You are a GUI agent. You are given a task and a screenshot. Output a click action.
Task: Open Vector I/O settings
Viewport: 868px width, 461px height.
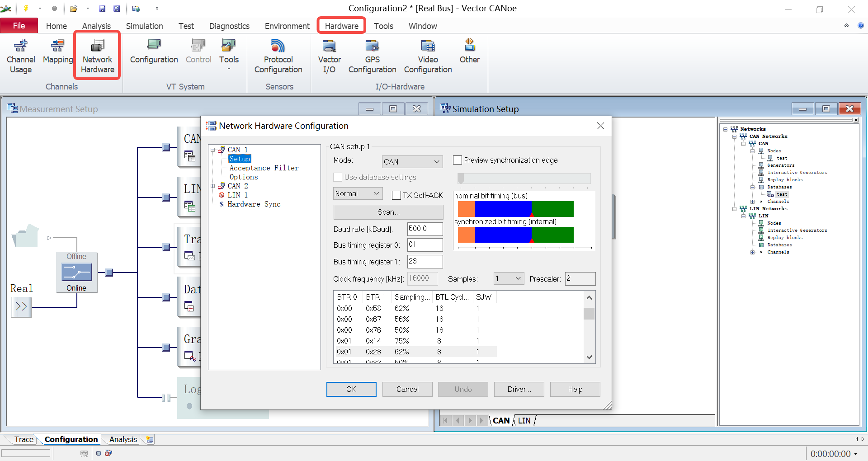[329, 56]
